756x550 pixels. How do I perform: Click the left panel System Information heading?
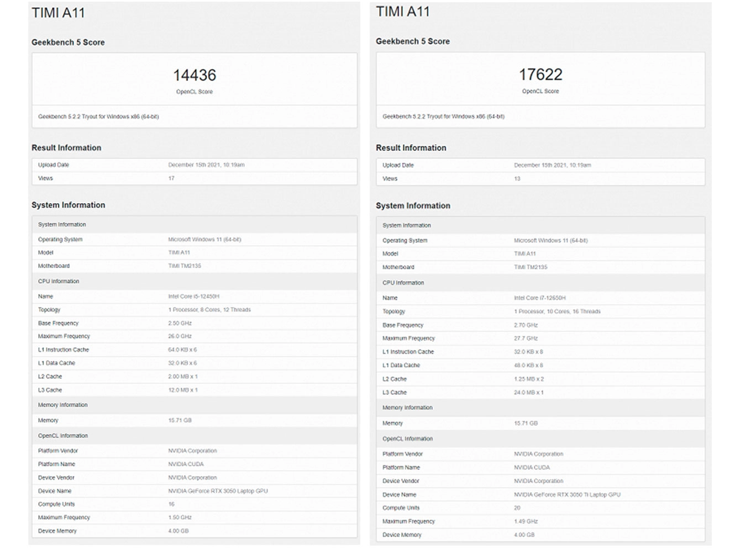tap(68, 205)
